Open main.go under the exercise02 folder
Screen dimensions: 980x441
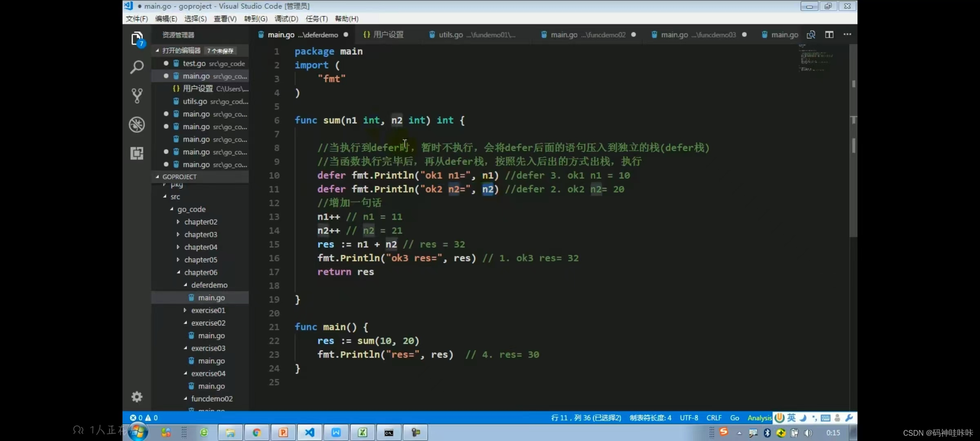pyautogui.click(x=200, y=336)
